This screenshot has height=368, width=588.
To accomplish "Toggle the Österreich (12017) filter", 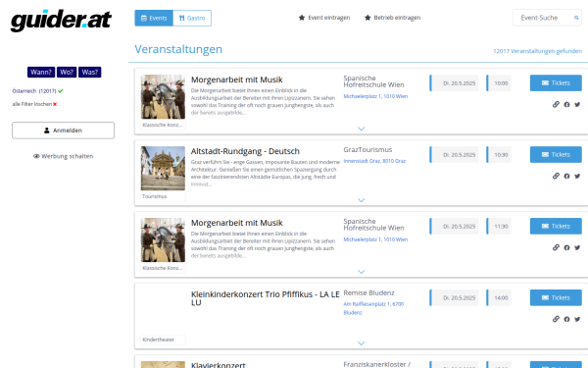I will (37, 91).
